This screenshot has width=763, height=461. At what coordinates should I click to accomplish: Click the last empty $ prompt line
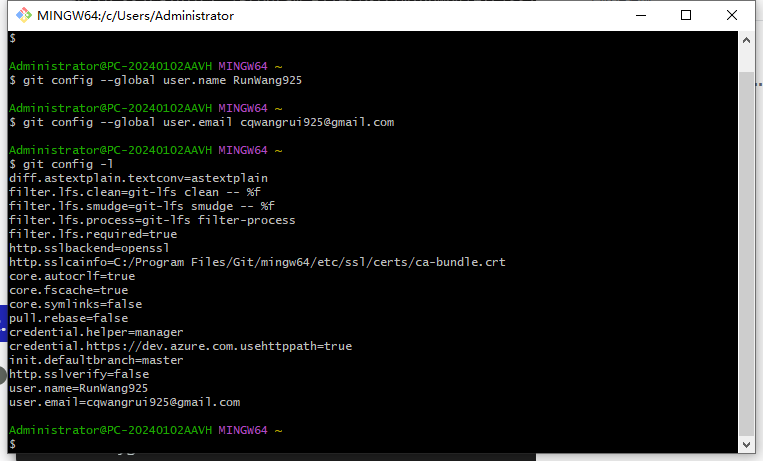click(12, 443)
